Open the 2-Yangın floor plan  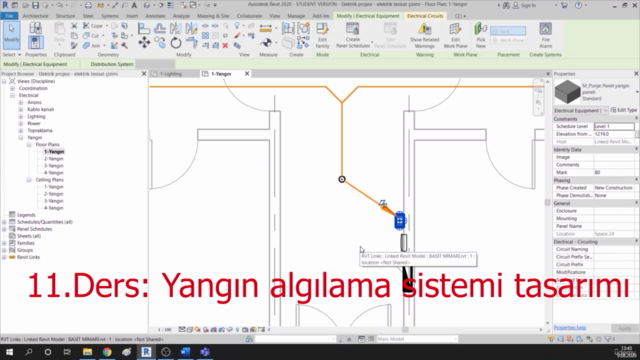coord(53,159)
